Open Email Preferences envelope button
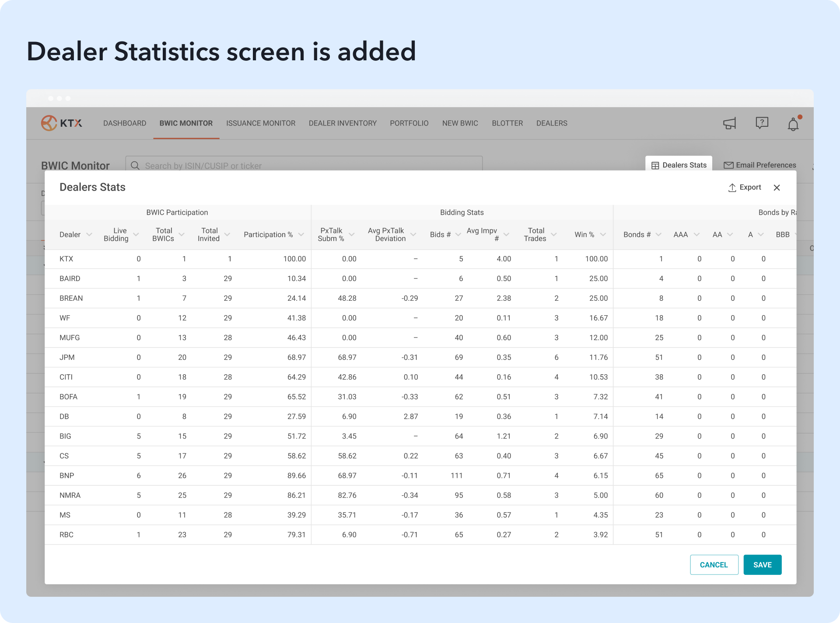This screenshot has height=623, width=840. (760, 165)
